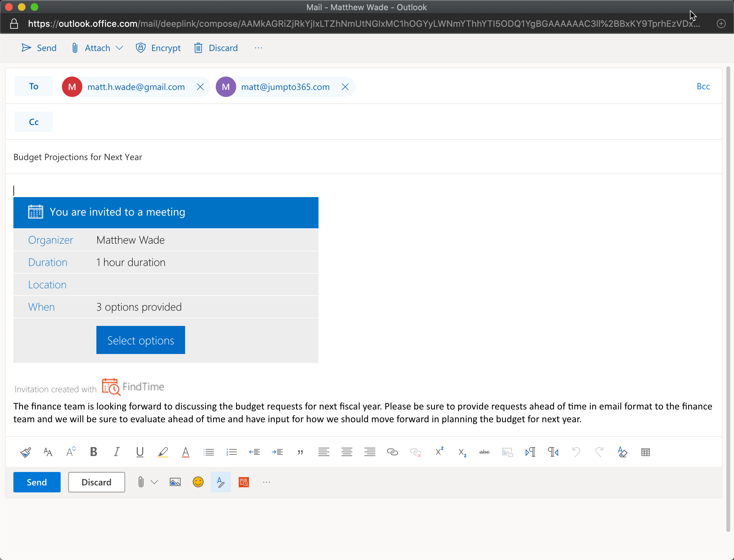
Task: Open the FindTime logo link
Action: coord(133,387)
